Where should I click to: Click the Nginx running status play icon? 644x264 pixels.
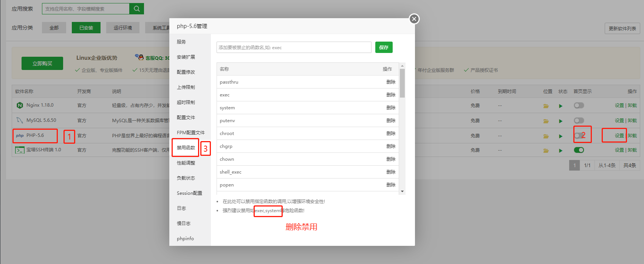[x=561, y=106]
